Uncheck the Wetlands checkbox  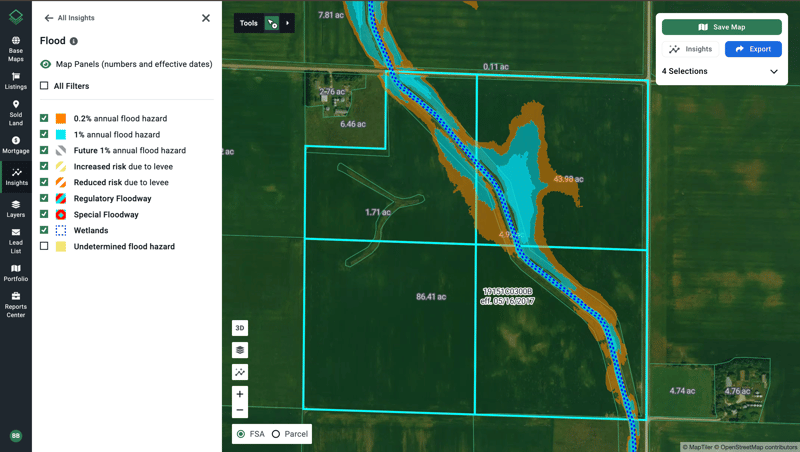pyautogui.click(x=44, y=230)
